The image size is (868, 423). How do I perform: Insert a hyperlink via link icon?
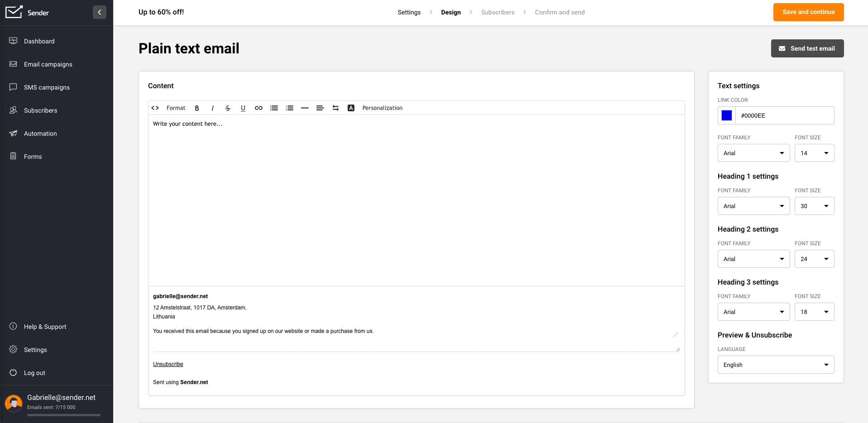tap(259, 108)
